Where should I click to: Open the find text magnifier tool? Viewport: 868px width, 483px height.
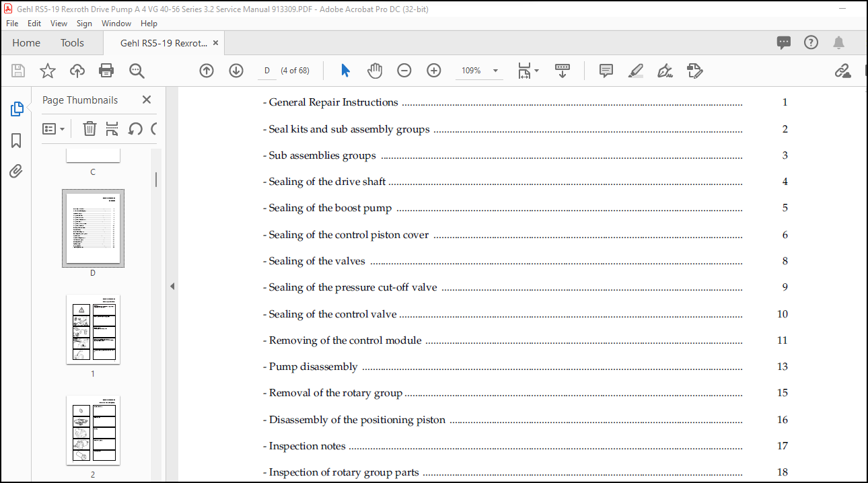coord(137,71)
